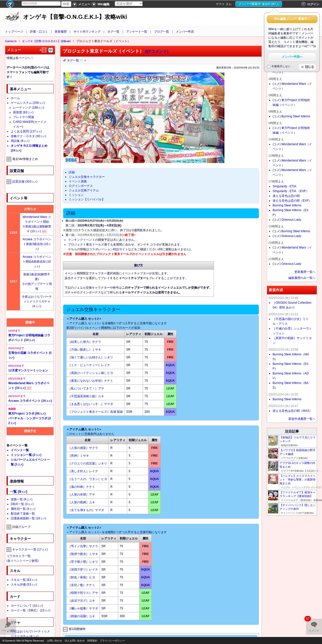
Task: Click the Gamerch breadcrumb link
Action: click(11, 41)
